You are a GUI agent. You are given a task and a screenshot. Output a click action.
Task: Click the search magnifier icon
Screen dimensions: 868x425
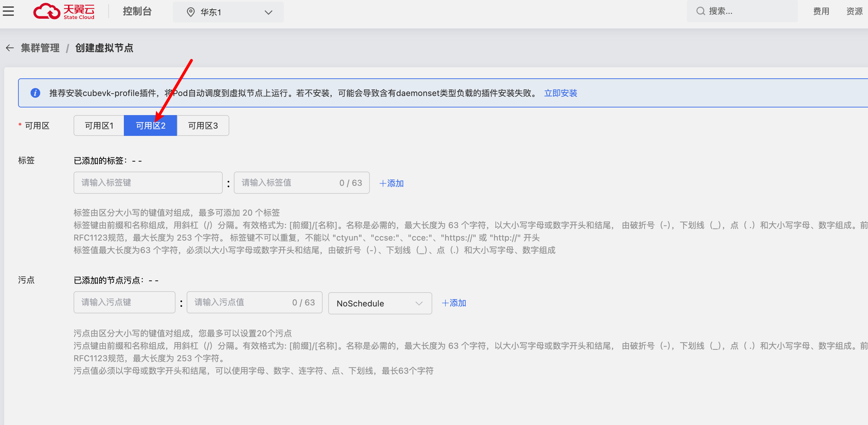point(700,11)
